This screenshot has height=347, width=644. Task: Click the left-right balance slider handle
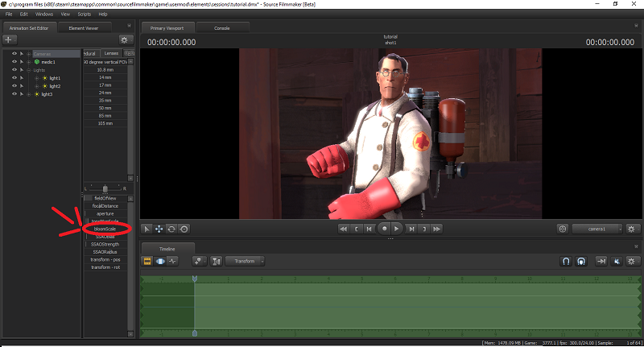(105, 188)
